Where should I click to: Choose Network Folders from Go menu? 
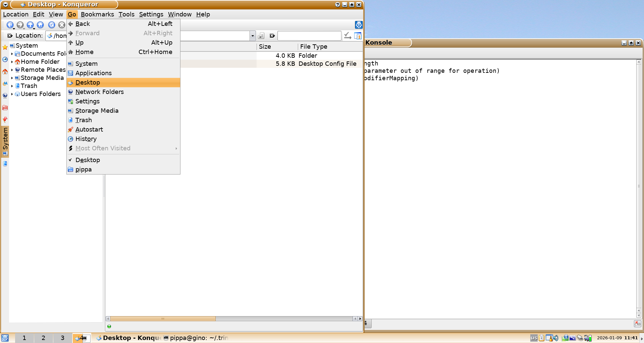pos(99,92)
